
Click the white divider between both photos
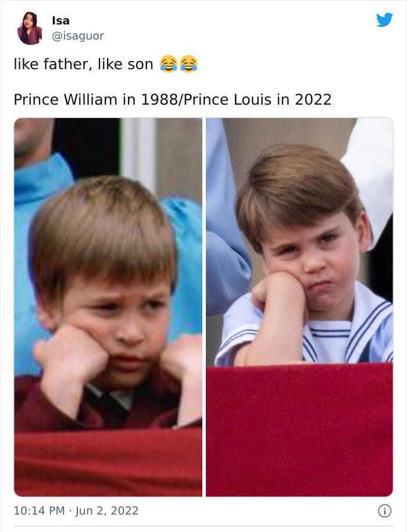[204, 307]
